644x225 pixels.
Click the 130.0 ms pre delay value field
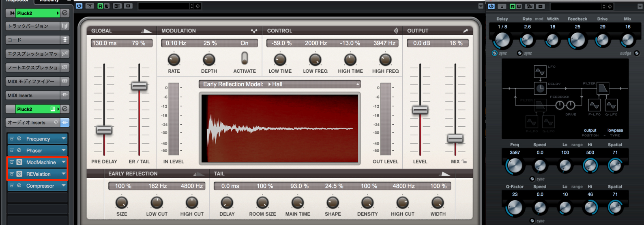point(104,43)
